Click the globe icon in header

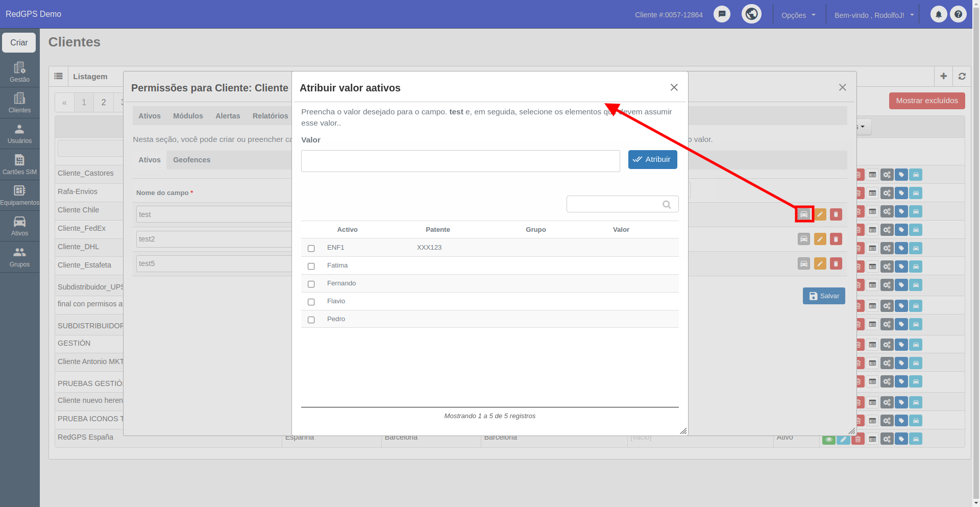(751, 14)
